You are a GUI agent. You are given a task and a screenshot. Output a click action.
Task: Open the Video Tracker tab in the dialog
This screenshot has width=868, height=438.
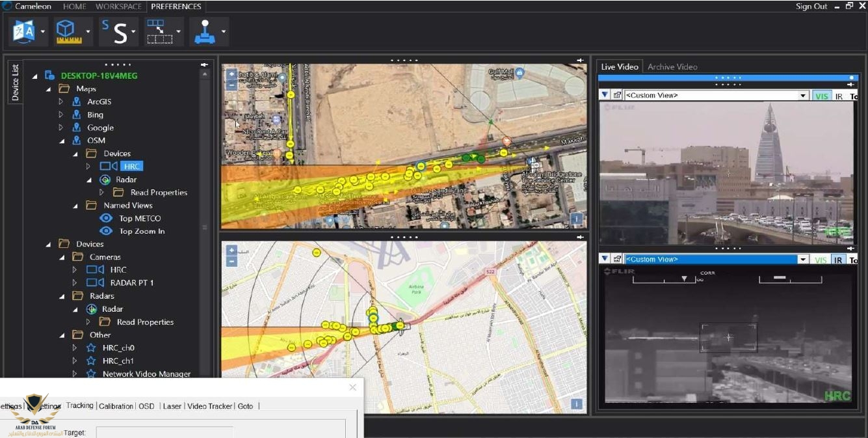coord(209,406)
